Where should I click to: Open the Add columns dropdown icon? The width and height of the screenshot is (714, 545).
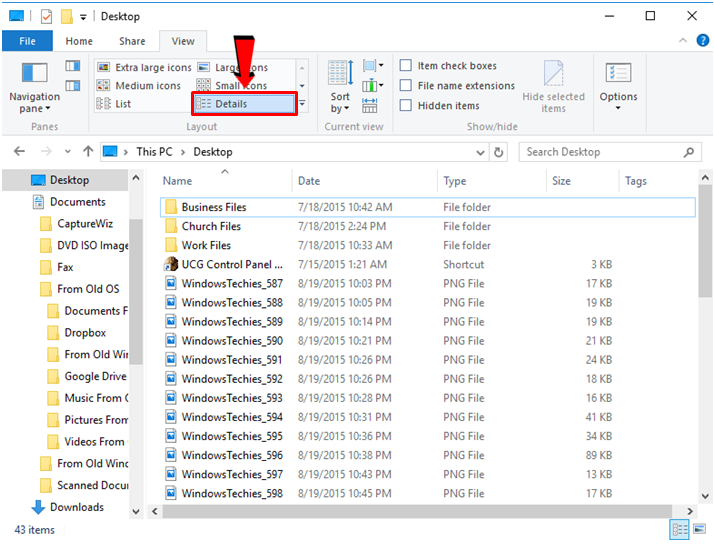[x=373, y=85]
